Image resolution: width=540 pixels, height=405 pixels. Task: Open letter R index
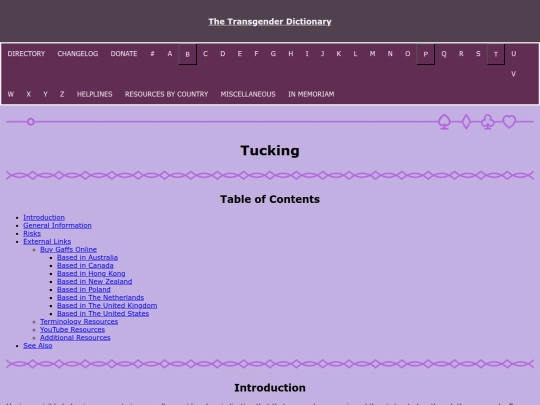pos(461,54)
